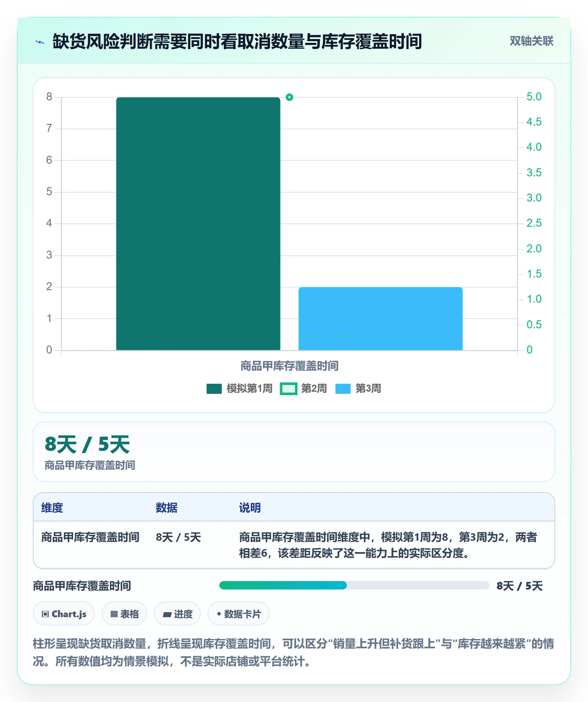Toggle the 模拟第1周 legend swatch
This screenshot has width=588, height=702.
tap(214, 389)
